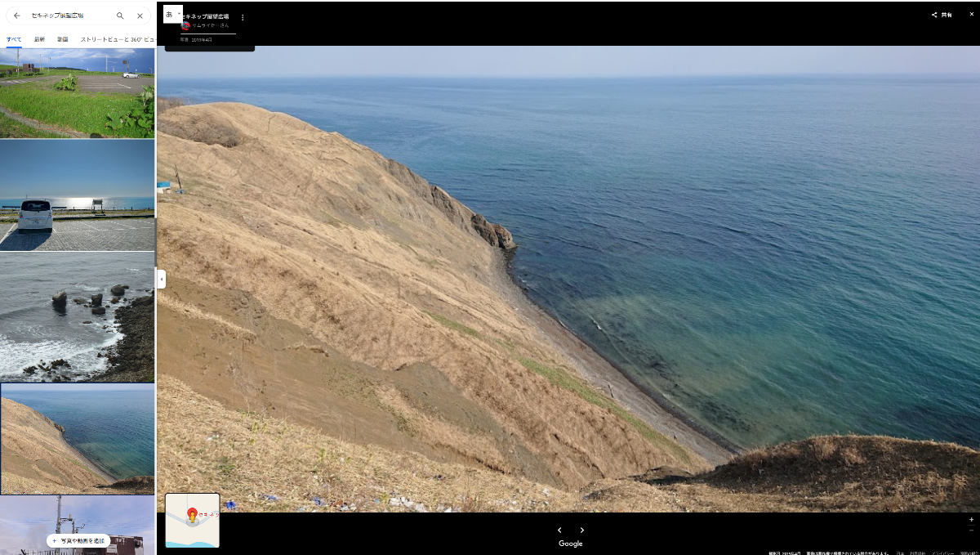980x555 pixels.
Task: Advance to next photo with right arrow
Action: (582, 530)
